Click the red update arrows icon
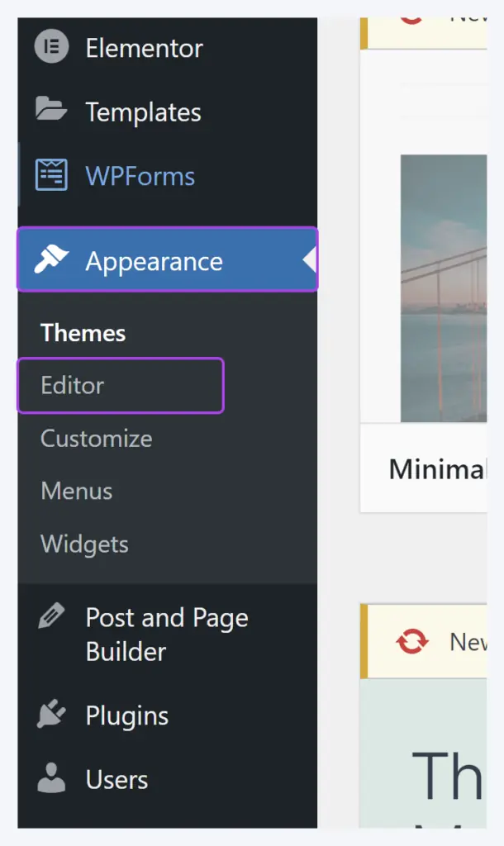Image resolution: width=504 pixels, height=846 pixels. 412,641
